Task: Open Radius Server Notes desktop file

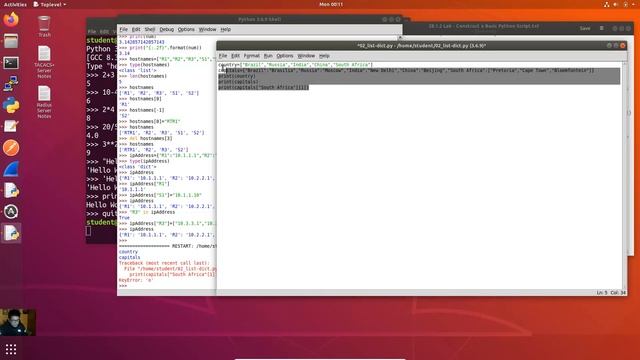Action: (44, 102)
